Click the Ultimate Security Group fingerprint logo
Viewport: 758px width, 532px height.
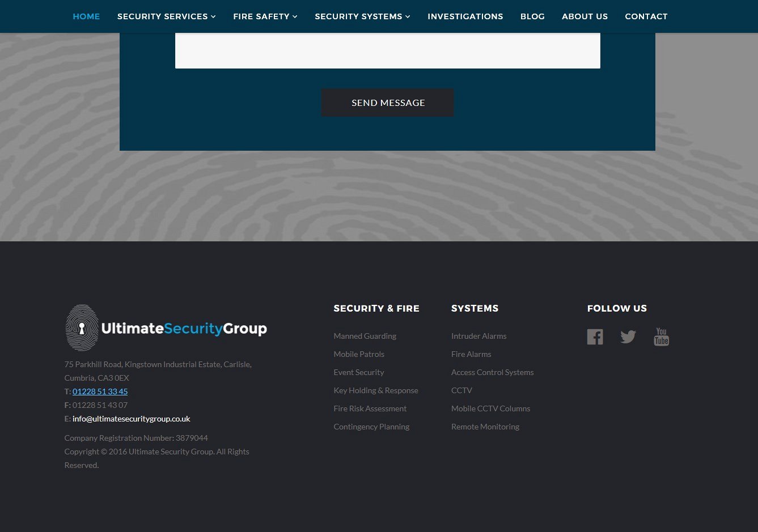(166, 328)
